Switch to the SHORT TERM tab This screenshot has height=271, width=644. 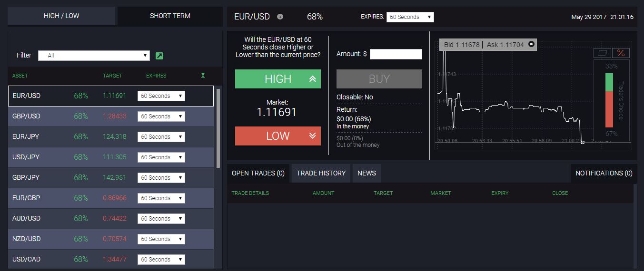170,16
